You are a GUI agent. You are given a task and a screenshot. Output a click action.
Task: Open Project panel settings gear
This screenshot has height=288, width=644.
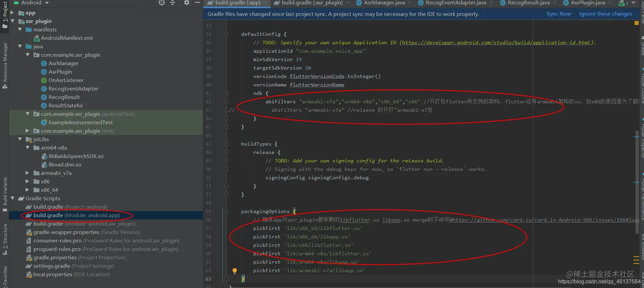point(187,3)
